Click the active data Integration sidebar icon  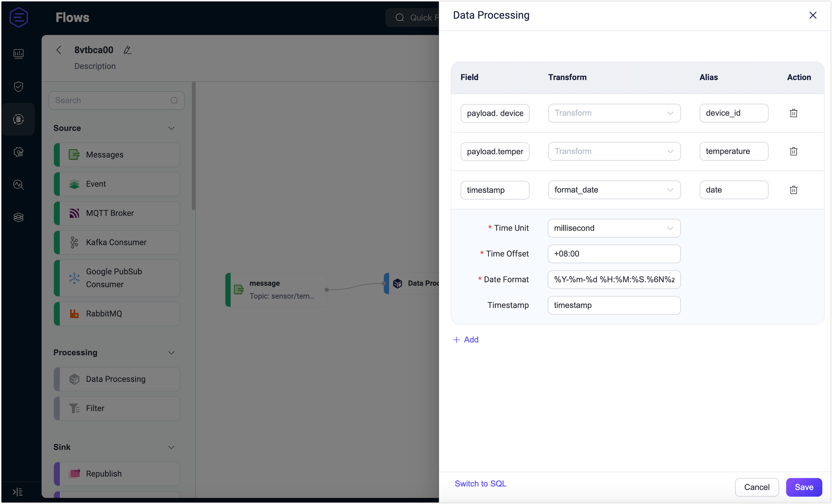(x=19, y=119)
